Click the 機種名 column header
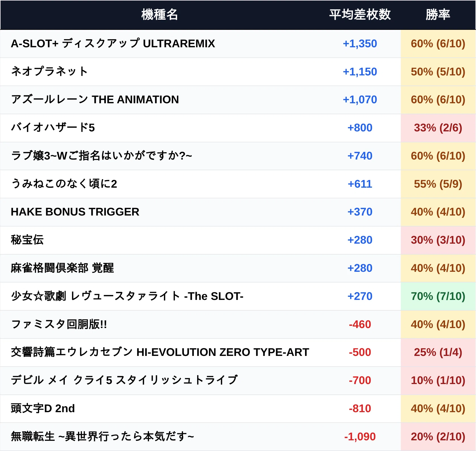Image resolution: width=476 pixels, height=451 pixels. click(x=159, y=15)
